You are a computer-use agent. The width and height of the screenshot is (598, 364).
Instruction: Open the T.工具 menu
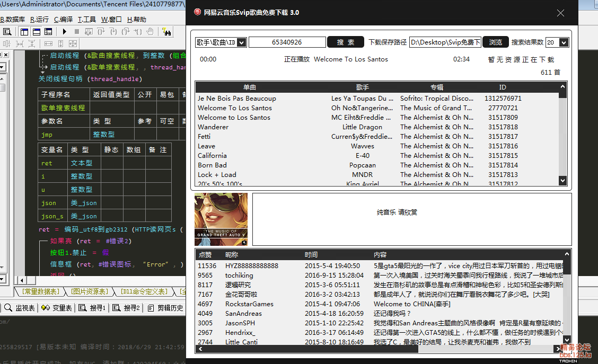pos(86,20)
